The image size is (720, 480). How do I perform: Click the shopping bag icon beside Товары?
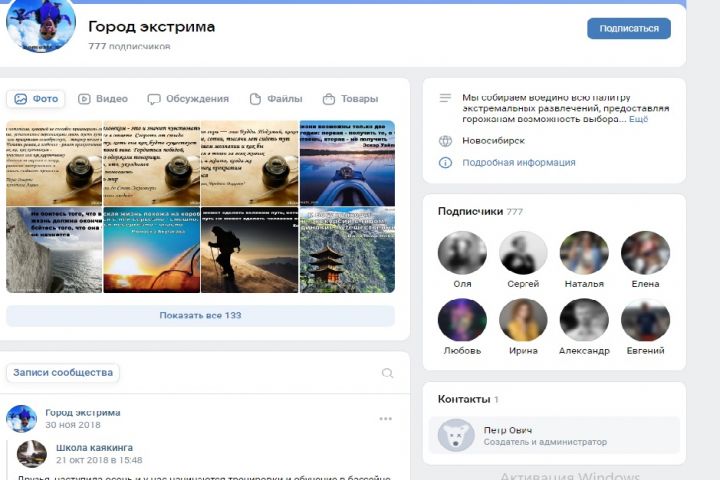pos(329,99)
